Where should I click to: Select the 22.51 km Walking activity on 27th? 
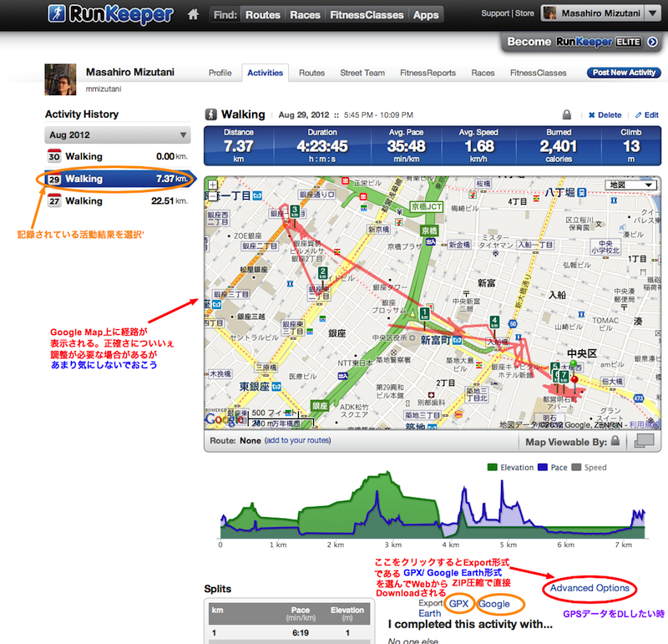coord(117,200)
